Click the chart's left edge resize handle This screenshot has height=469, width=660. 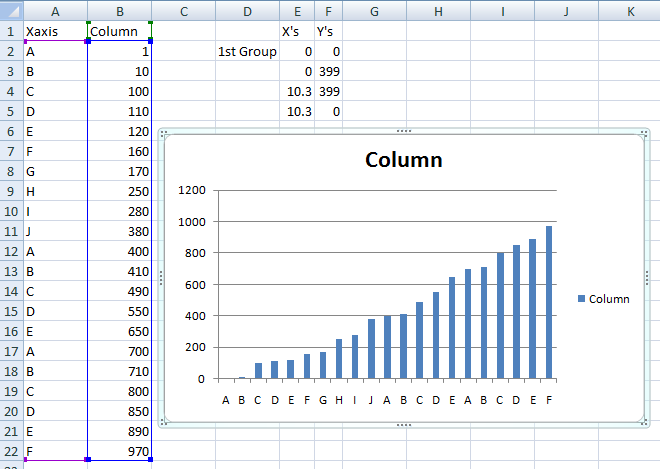pos(161,277)
